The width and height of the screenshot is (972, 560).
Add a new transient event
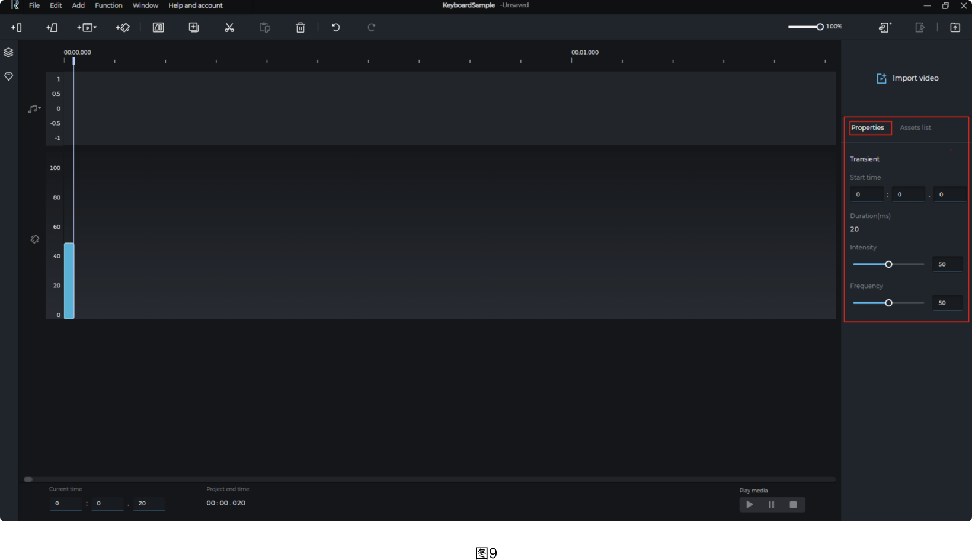point(17,27)
